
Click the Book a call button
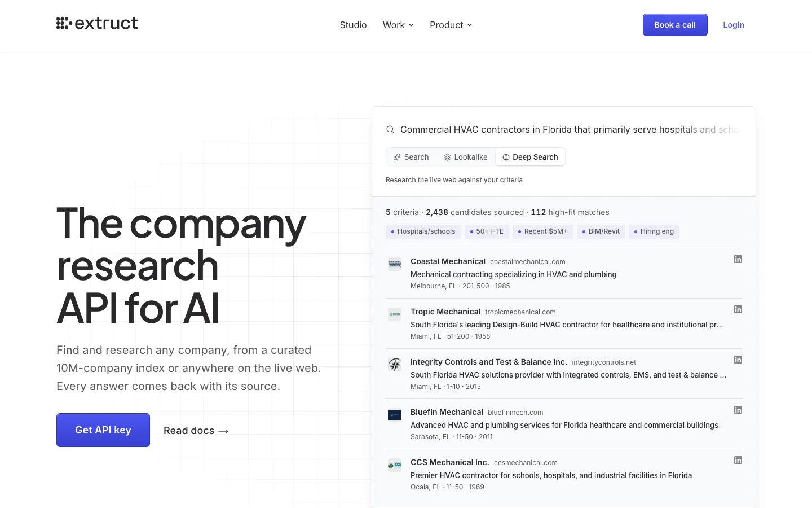[675, 25]
